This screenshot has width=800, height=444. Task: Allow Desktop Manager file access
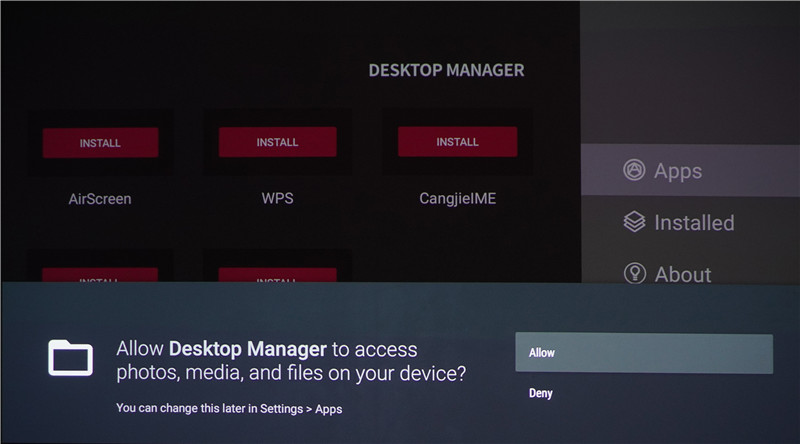644,353
